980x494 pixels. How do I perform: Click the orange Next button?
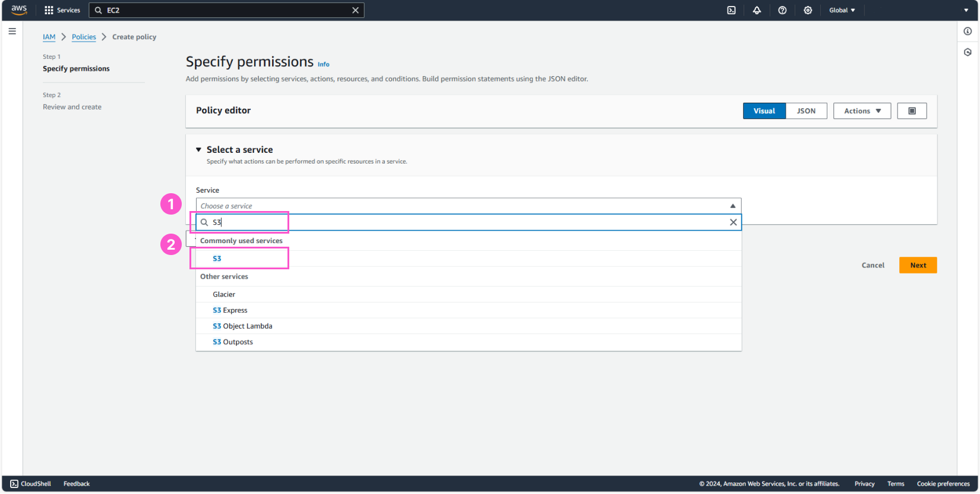[918, 265]
